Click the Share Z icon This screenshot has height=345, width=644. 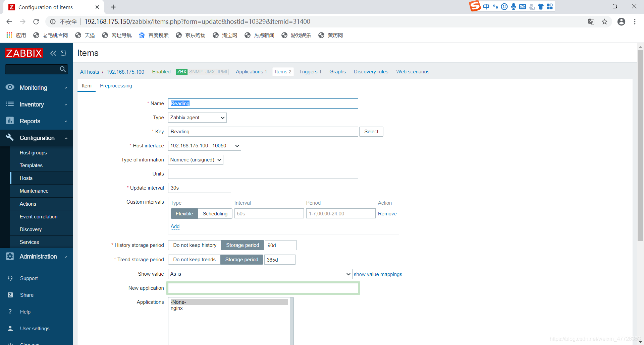point(10,295)
